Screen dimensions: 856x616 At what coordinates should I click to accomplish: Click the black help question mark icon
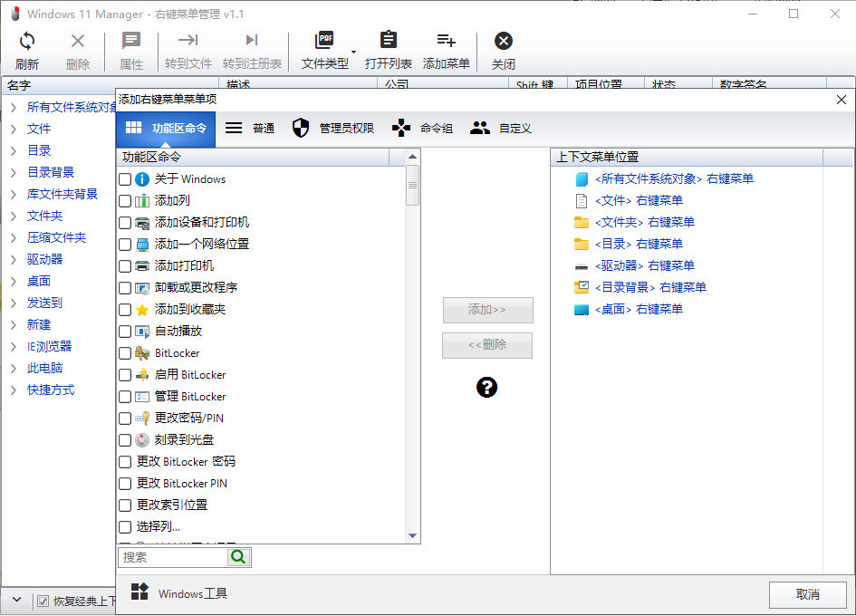(486, 387)
